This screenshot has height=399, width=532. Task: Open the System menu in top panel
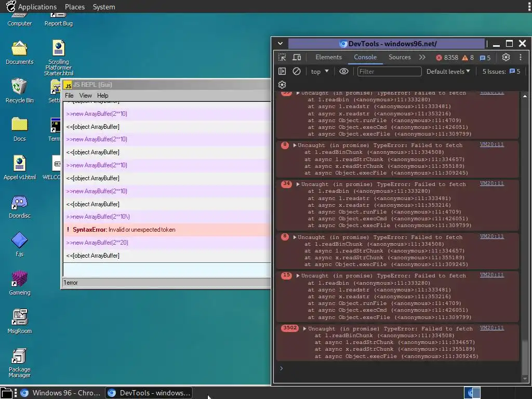(x=104, y=7)
